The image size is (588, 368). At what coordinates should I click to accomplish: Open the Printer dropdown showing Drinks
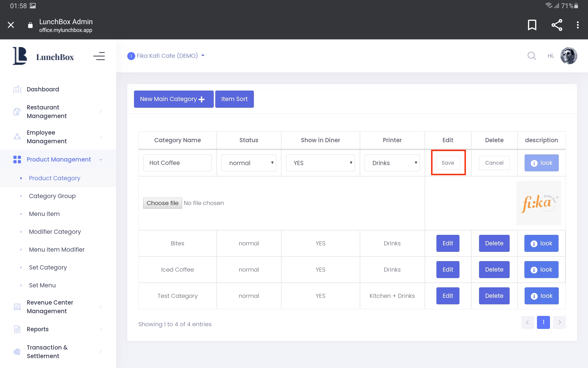(x=392, y=163)
